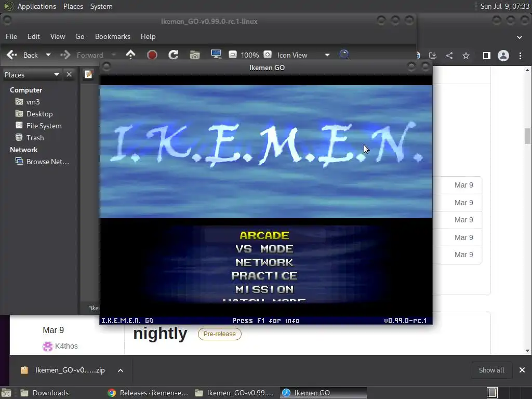Toggle the location edit pencil icon
The image size is (532, 399).
(88, 74)
